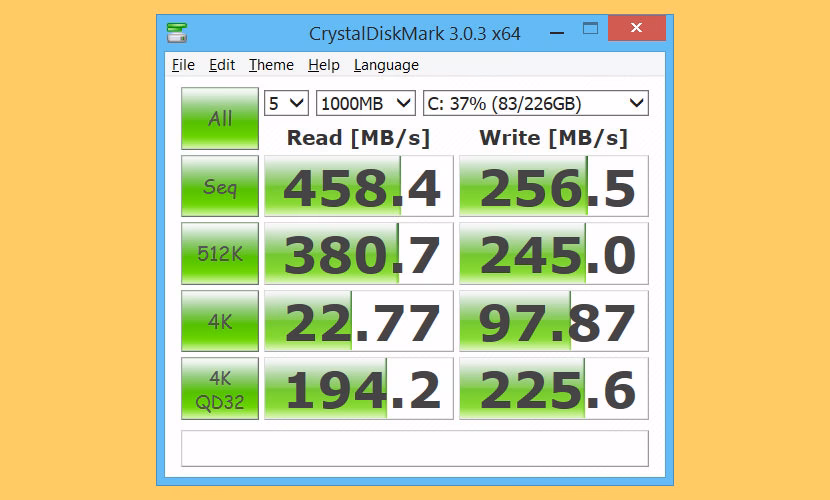Expand the C: 37% drive selection dropdown
This screenshot has width=830, height=500.
[x=536, y=103]
